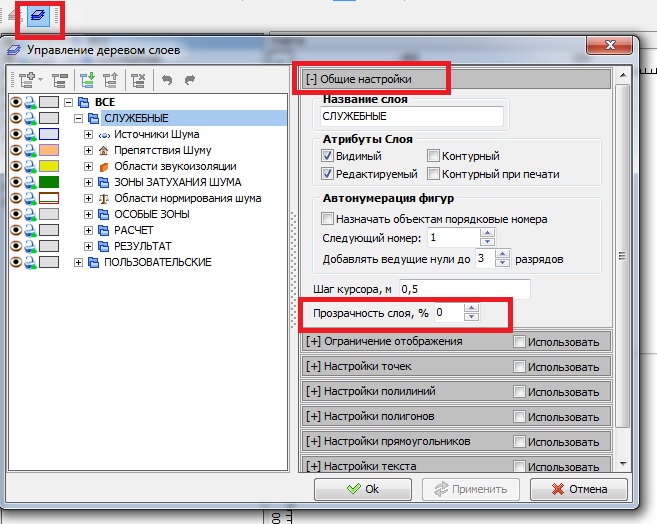Click printer icon beside Источники Шума row
657x524 pixels.
pos(30,134)
